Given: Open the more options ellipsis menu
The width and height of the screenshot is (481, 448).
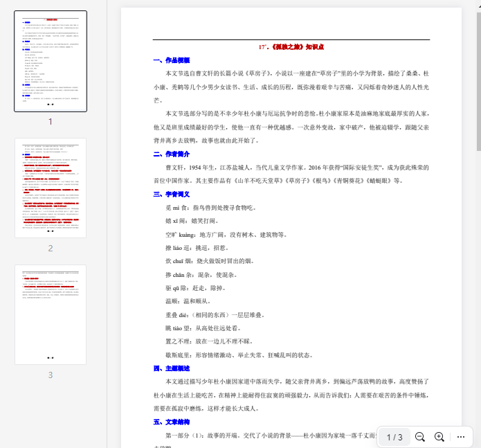Looking at the screenshot, I should point(461,437).
